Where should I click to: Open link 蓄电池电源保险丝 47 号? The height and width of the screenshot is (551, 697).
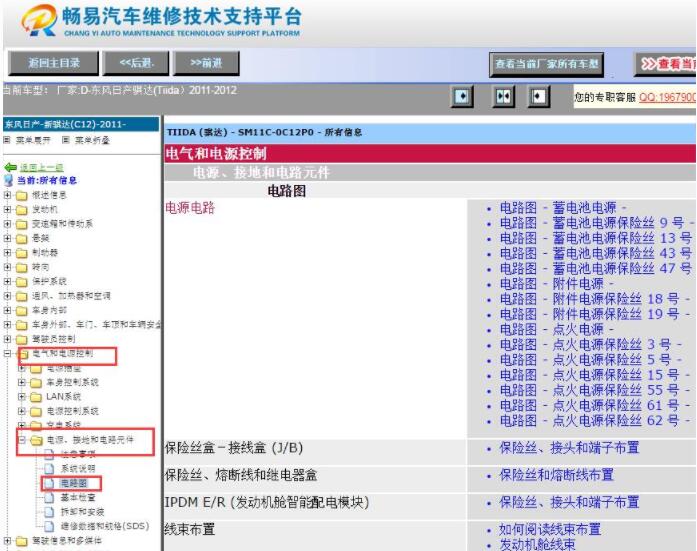(596, 268)
